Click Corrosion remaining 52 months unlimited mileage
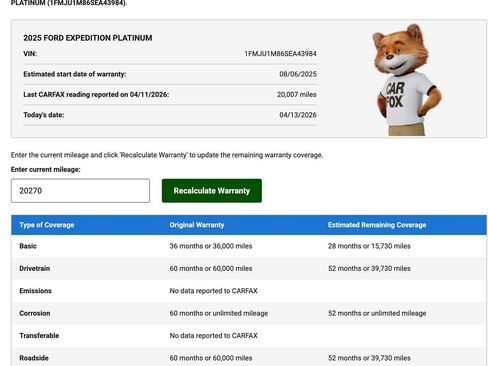 pos(377,313)
